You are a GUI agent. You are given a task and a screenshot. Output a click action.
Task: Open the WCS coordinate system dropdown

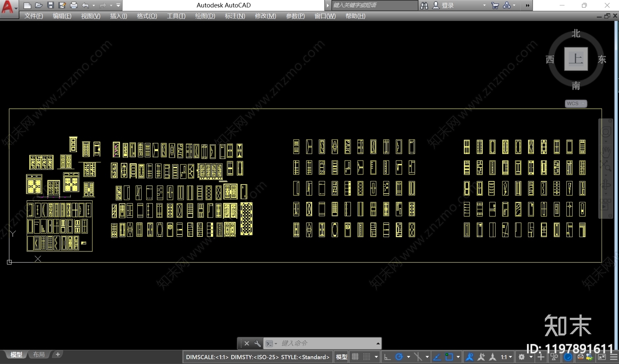[576, 103]
